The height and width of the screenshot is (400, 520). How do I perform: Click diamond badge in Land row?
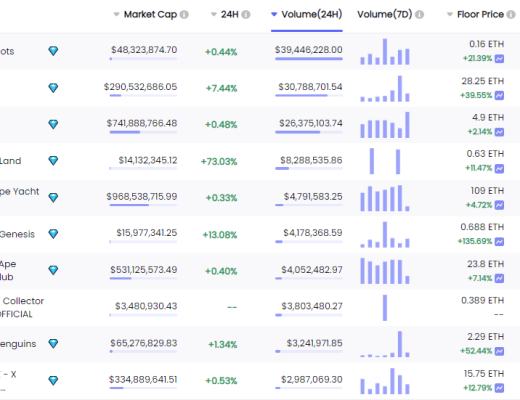(53, 160)
